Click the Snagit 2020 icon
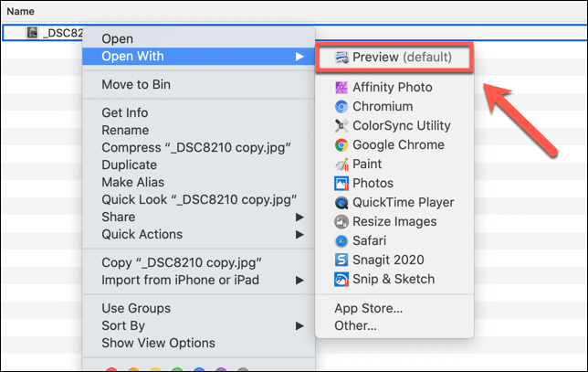Screen dimensions: 588x372 click(341, 260)
